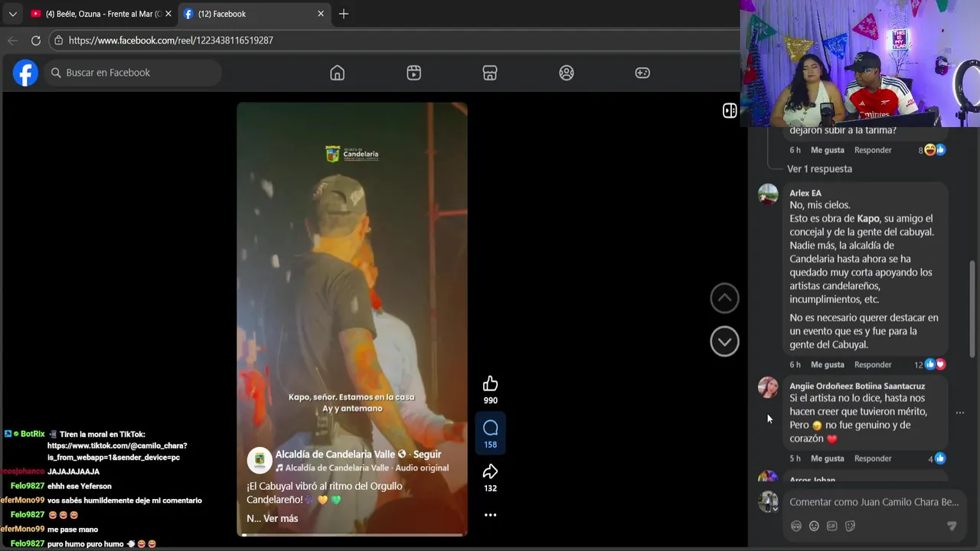Focus the Buscar en Facebook search box
This screenshot has width=980, height=551.
click(131, 73)
